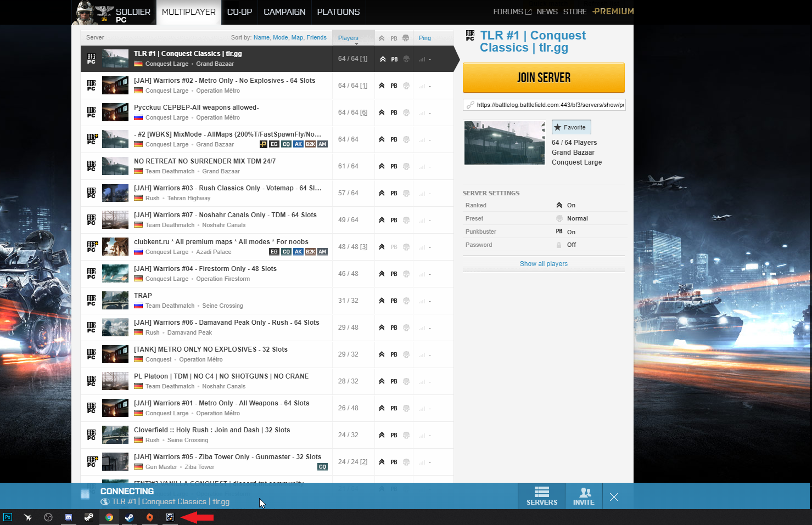Click the AM tag on the #2 [WBKS] MixMode row
The height and width of the screenshot is (525, 812).
(x=322, y=144)
